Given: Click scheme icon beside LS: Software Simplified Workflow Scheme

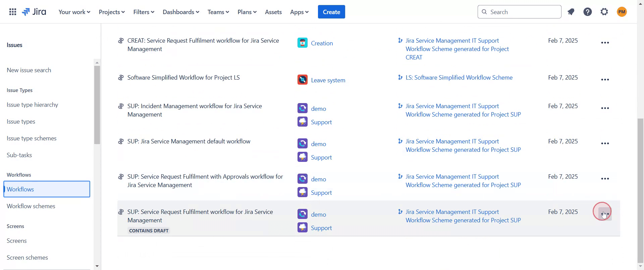Looking at the screenshot, I should tap(400, 78).
